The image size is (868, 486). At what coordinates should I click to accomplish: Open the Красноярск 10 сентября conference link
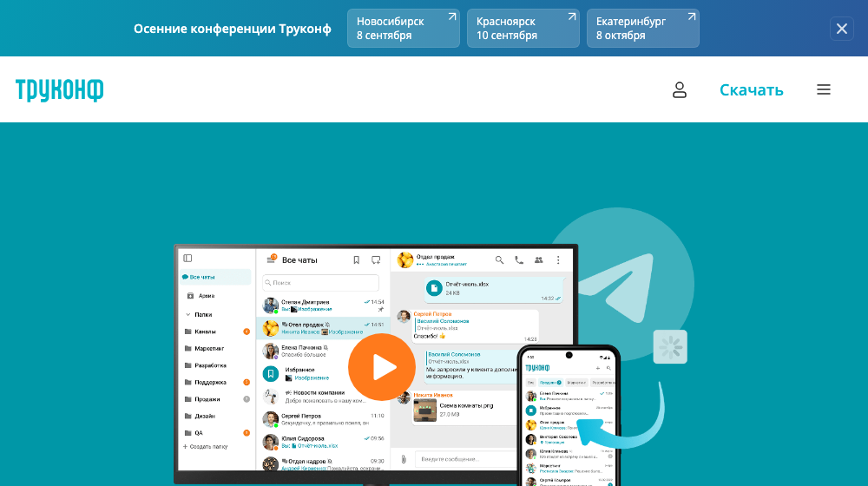pyautogui.click(x=523, y=29)
